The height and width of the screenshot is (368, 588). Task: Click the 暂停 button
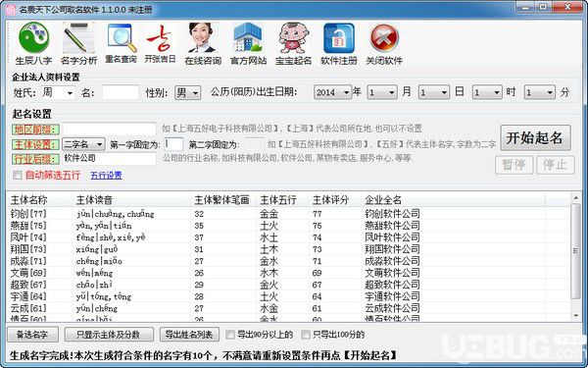[514, 165]
